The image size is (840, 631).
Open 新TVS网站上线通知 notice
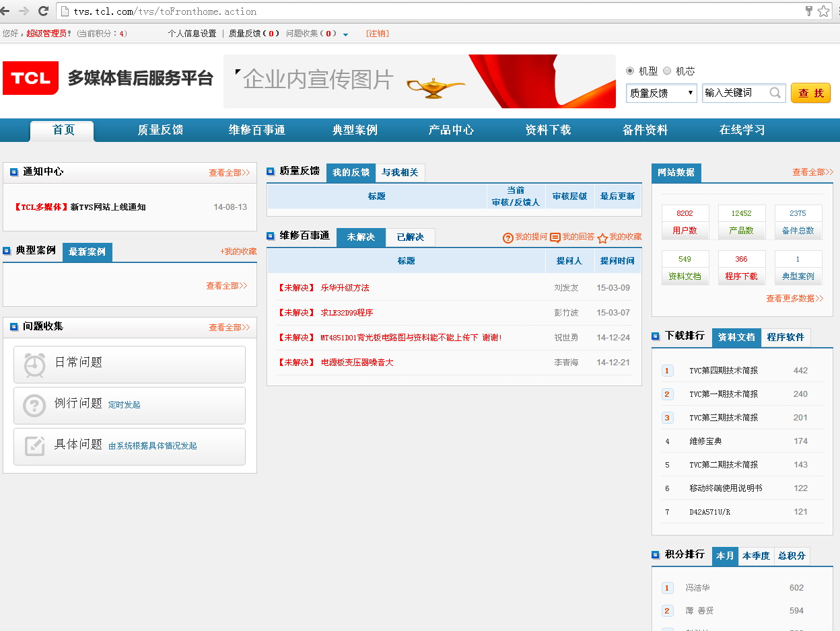click(x=108, y=207)
